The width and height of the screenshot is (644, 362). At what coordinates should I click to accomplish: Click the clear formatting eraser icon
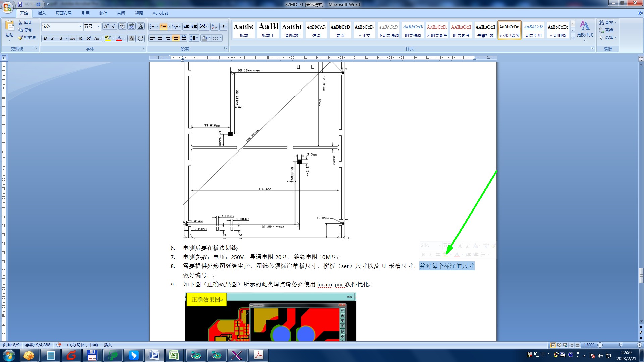(122, 26)
